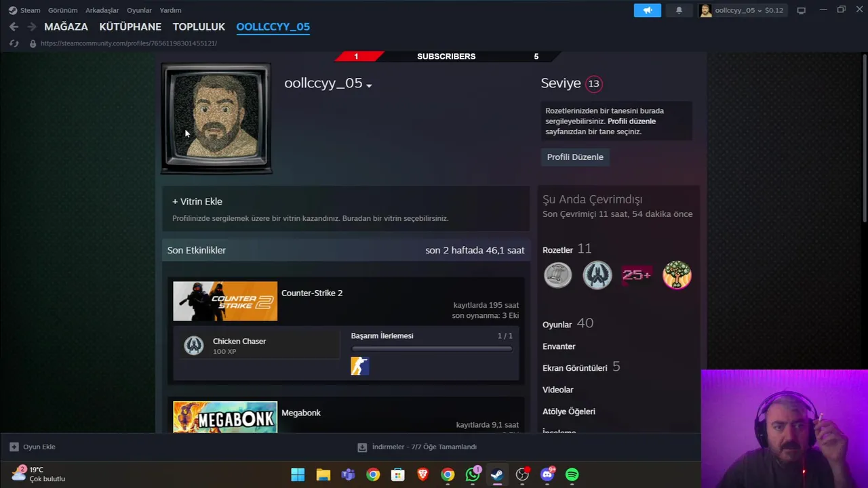Image resolution: width=868 pixels, height=488 pixels.
Task: Open File Explorer from the taskbar
Action: [x=323, y=474]
